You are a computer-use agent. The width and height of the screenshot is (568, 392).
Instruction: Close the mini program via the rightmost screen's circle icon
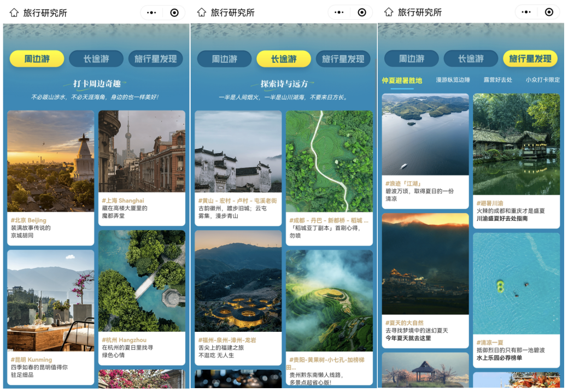point(549,13)
